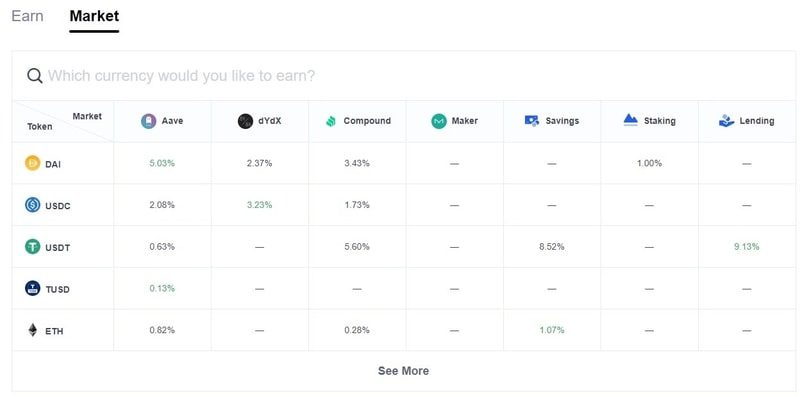The width and height of the screenshot is (800, 396).
Task: Click the search magnifier icon
Action: click(x=35, y=76)
